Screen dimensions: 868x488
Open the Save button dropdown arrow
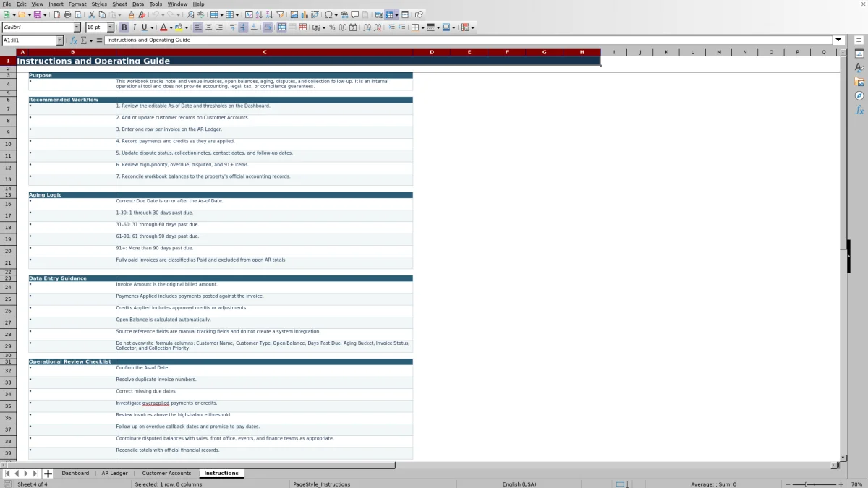pyautogui.click(x=45, y=14)
